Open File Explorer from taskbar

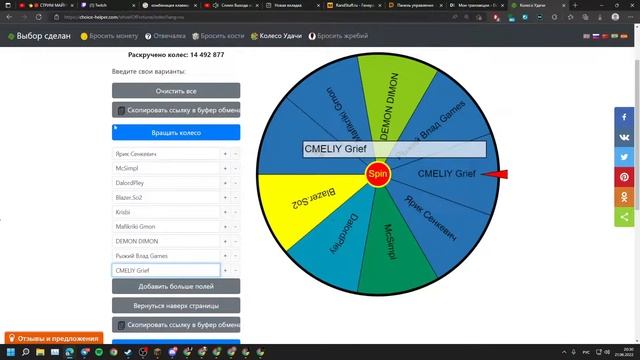(40, 352)
